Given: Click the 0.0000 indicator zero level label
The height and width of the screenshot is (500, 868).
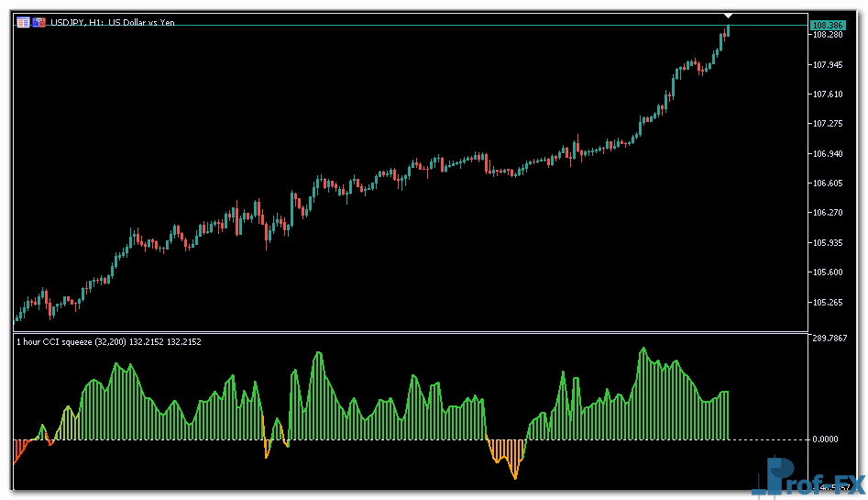Looking at the screenshot, I should point(828,439).
